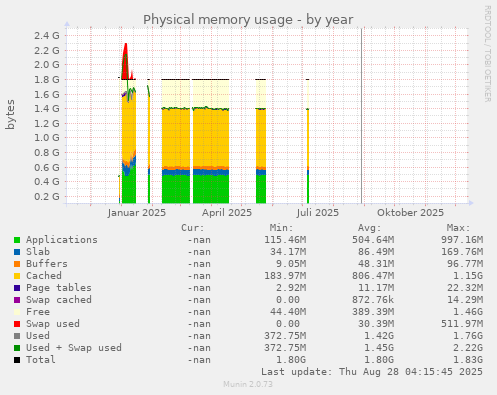Select the Slab legend label

point(38,252)
